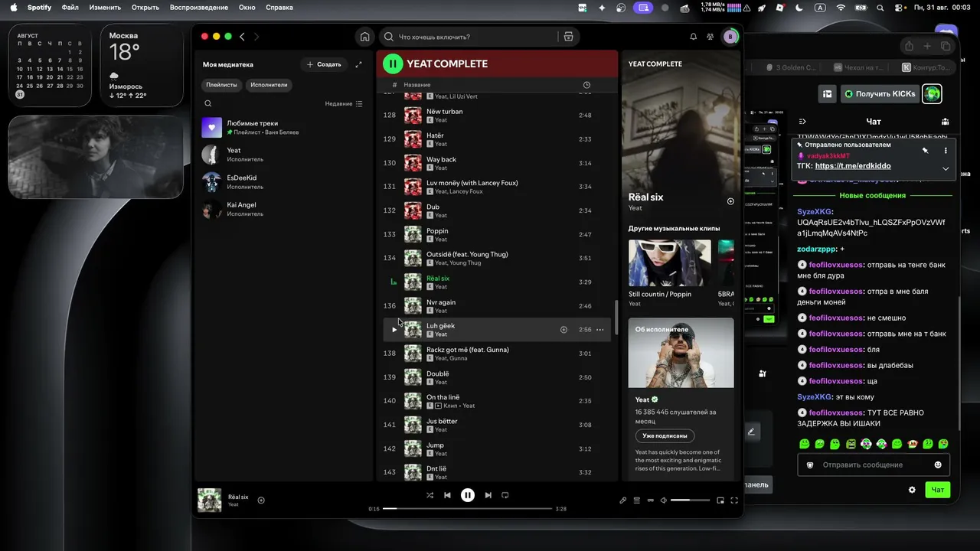This screenshot has height=551, width=980.
Task: Add Luh gëek to liked songs
Action: (563, 330)
